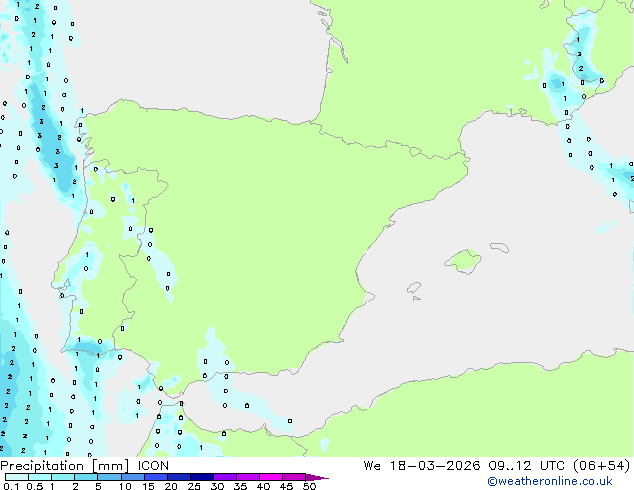
Task: Click the legend label '35'
Action: click(240, 486)
